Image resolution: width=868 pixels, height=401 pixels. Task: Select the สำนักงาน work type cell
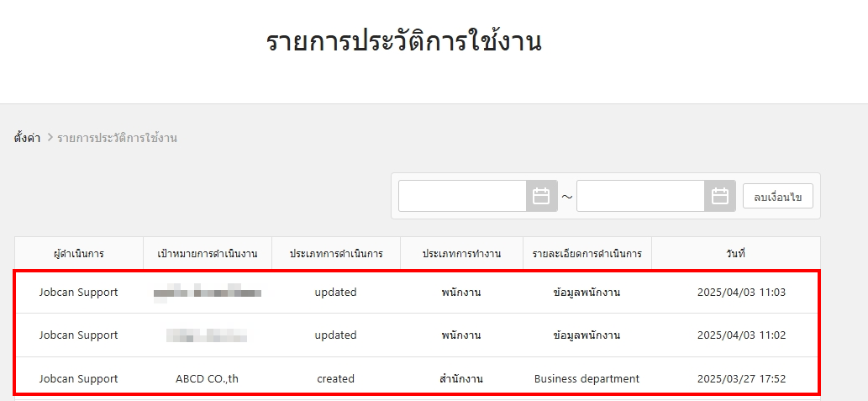(461, 379)
